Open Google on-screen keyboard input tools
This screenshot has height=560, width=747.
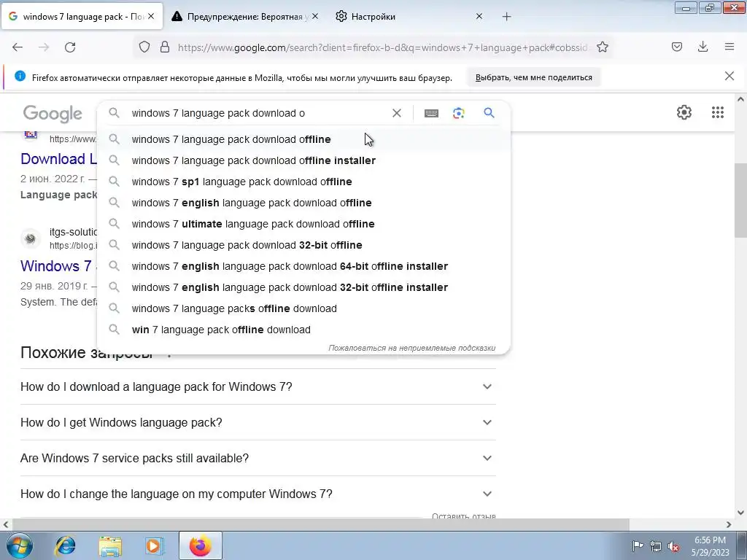(431, 113)
